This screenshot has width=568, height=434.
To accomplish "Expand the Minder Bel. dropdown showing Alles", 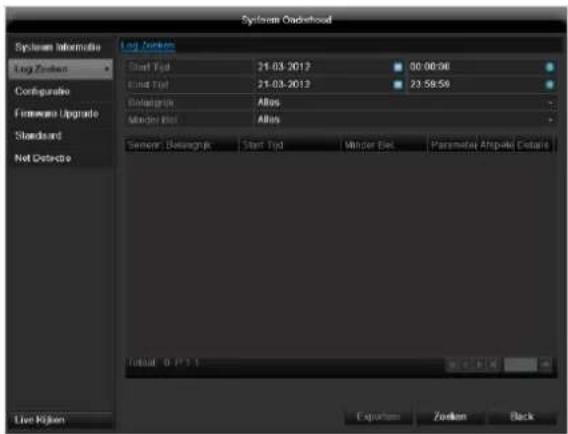I will point(405,120).
